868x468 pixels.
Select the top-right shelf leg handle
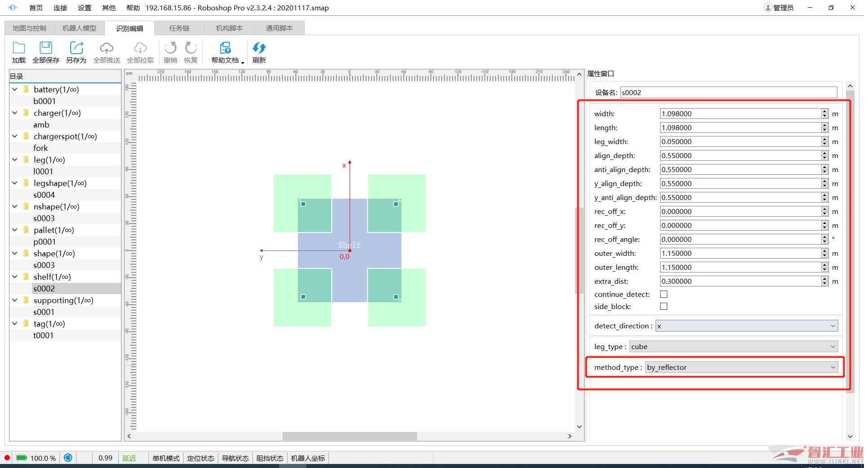[396, 204]
